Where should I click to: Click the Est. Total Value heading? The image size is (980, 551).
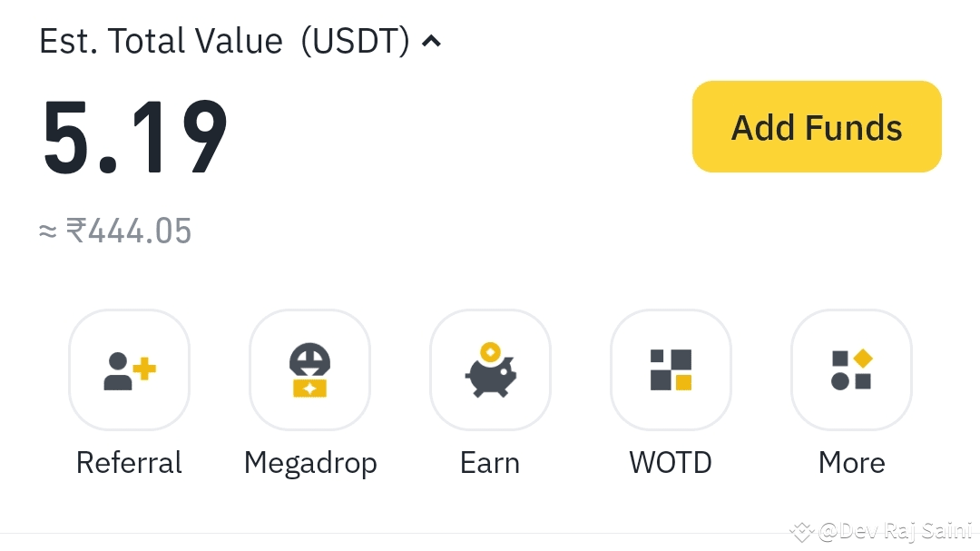point(162,41)
